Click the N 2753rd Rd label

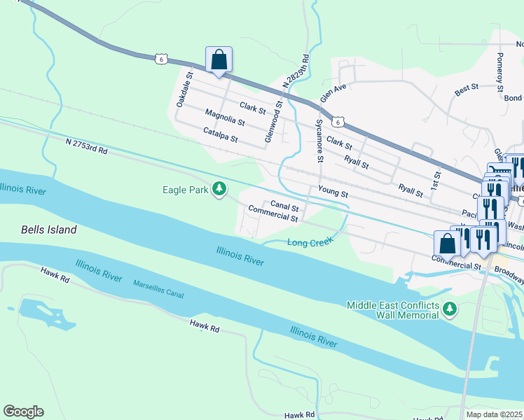pos(87,146)
